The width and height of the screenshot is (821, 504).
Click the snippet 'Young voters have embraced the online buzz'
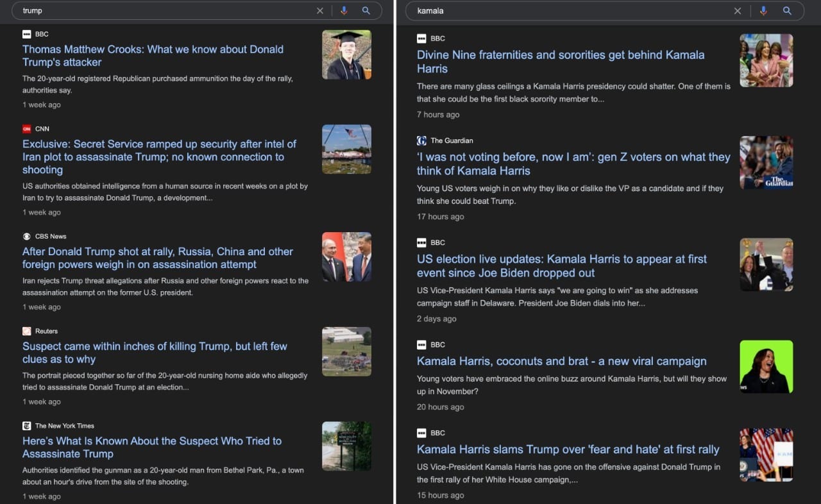click(571, 385)
